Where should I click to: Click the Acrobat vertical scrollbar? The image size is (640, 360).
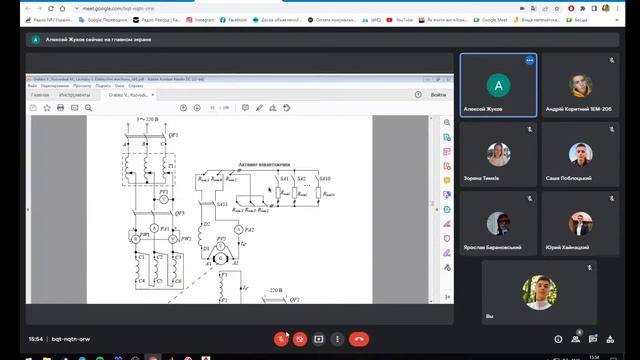tap(431, 210)
